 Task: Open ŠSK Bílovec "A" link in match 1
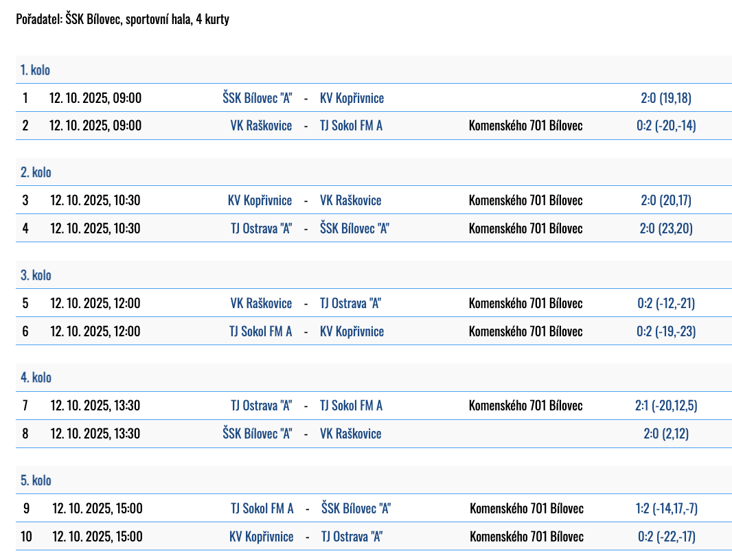click(257, 98)
